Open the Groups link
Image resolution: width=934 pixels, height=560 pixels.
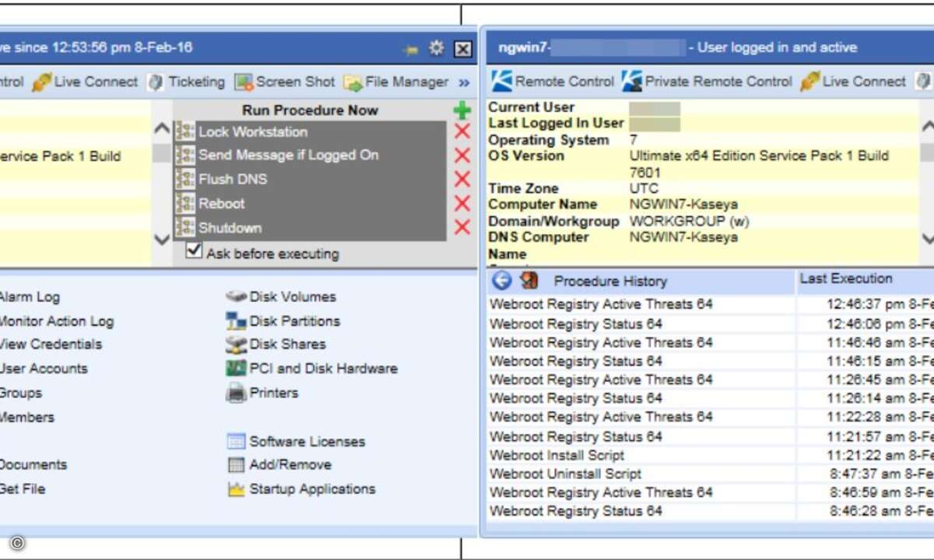[21, 393]
